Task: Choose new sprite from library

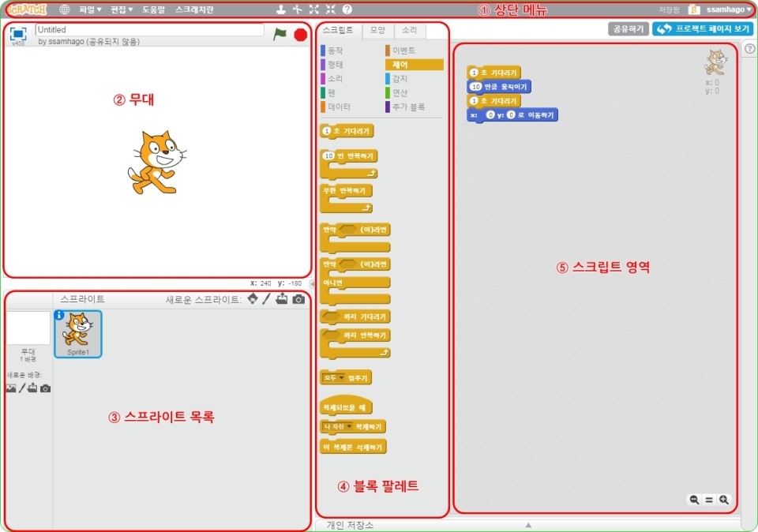Action: point(253,299)
